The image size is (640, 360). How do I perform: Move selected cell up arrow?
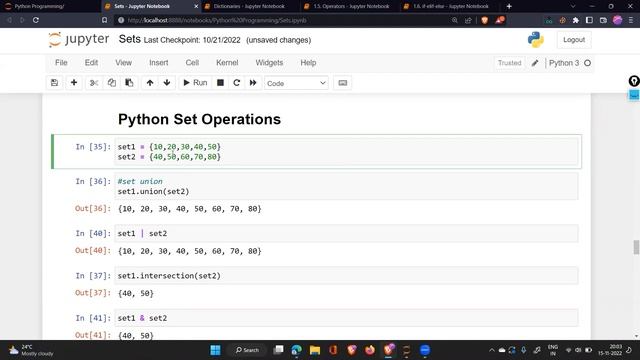(150, 83)
